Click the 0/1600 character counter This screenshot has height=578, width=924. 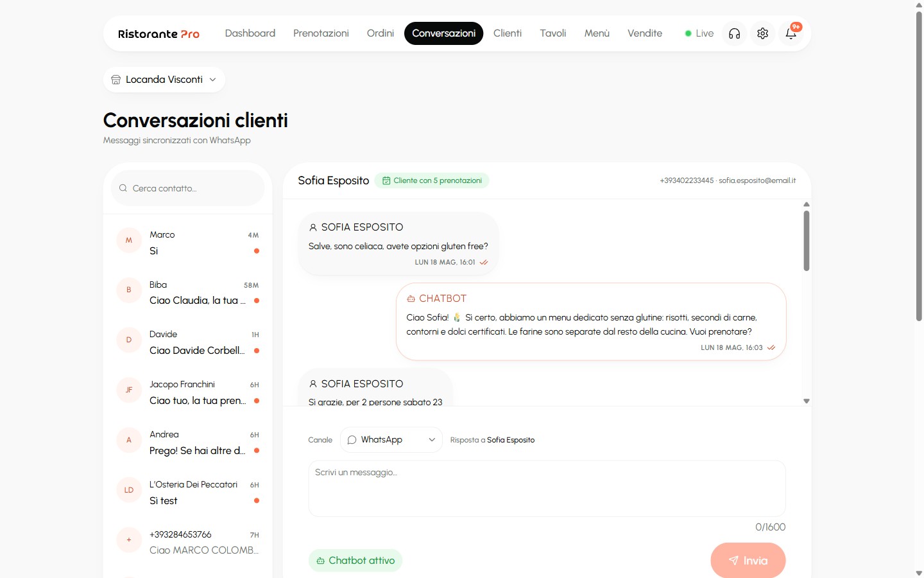(x=770, y=527)
